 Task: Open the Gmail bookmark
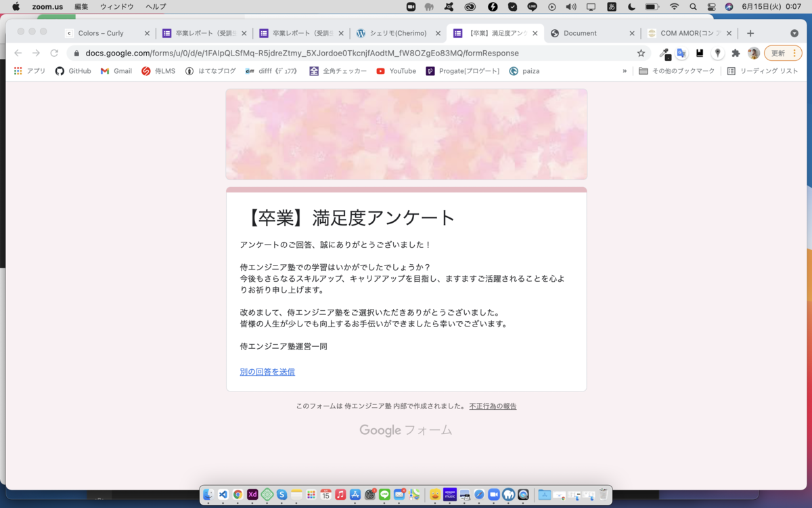(x=116, y=70)
